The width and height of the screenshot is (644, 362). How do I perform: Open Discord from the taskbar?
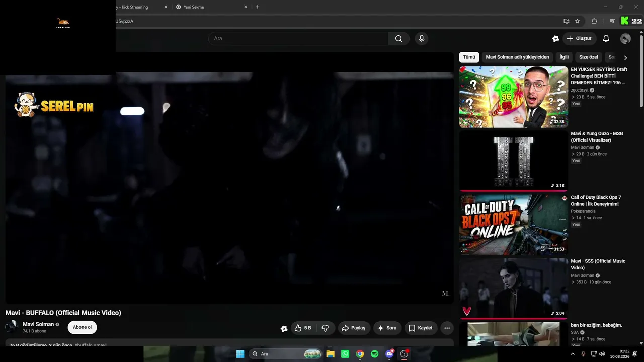point(389,354)
